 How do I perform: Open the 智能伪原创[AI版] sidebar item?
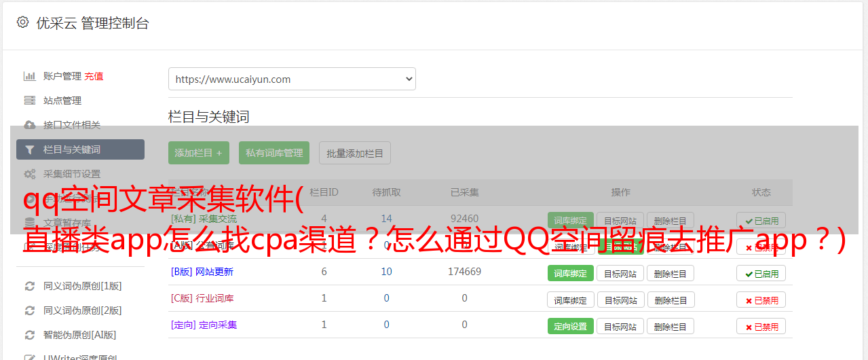pyautogui.click(x=80, y=335)
